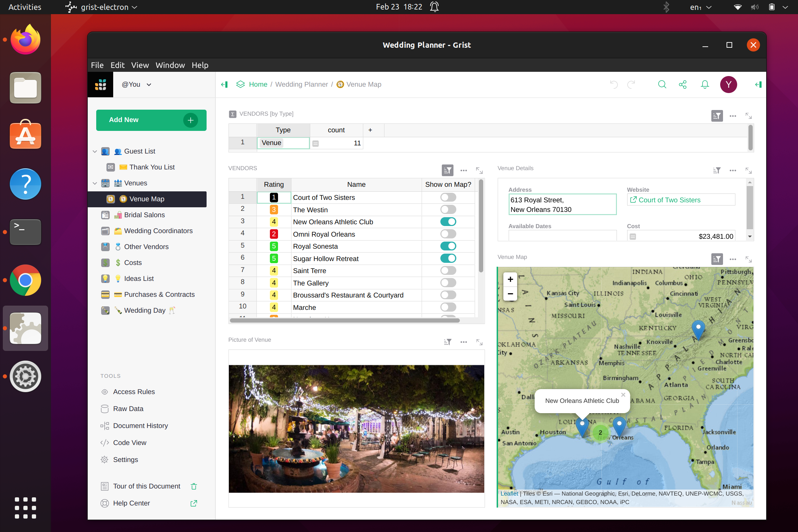Collapse the Guest List section
798x532 pixels.
95,151
